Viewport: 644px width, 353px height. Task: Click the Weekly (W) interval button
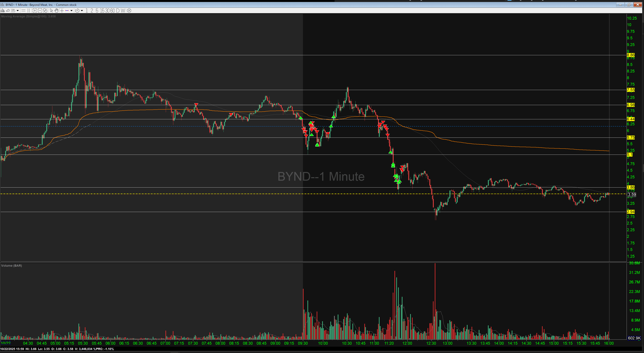[x=123, y=11]
